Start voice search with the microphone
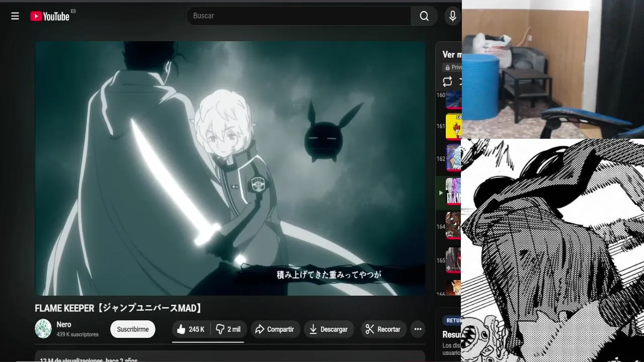The height and width of the screenshot is (362, 644). 452,16
